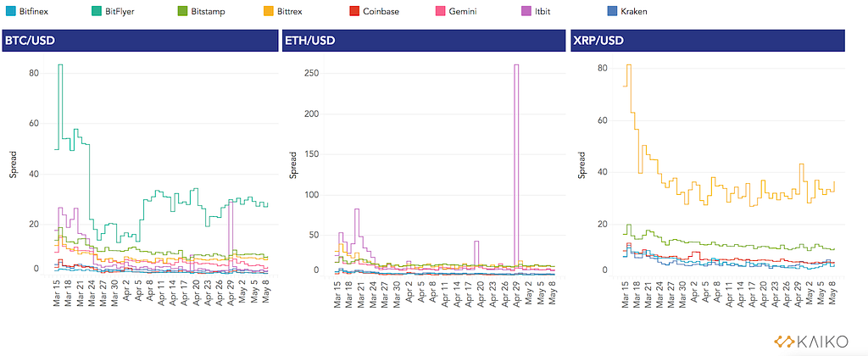Image resolution: width=868 pixels, height=356 pixels.
Task: Toggle the Bitstamp legend label
Action: pyautogui.click(x=209, y=10)
